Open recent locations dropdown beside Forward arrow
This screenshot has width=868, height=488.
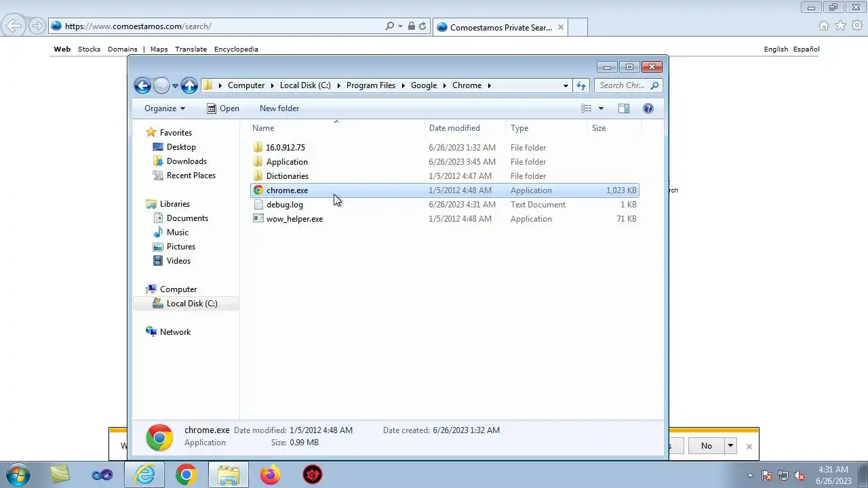[175, 86]
